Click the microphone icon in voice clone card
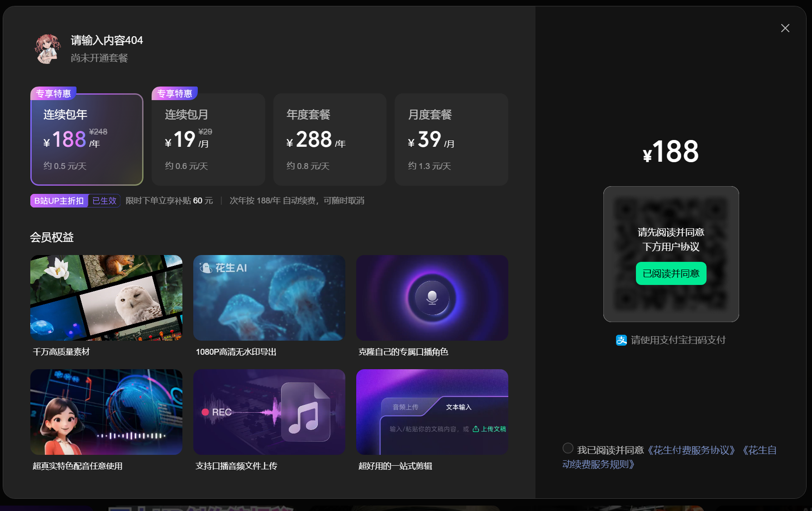The width and height of the screenshot is (812, 511). (432, 298)
